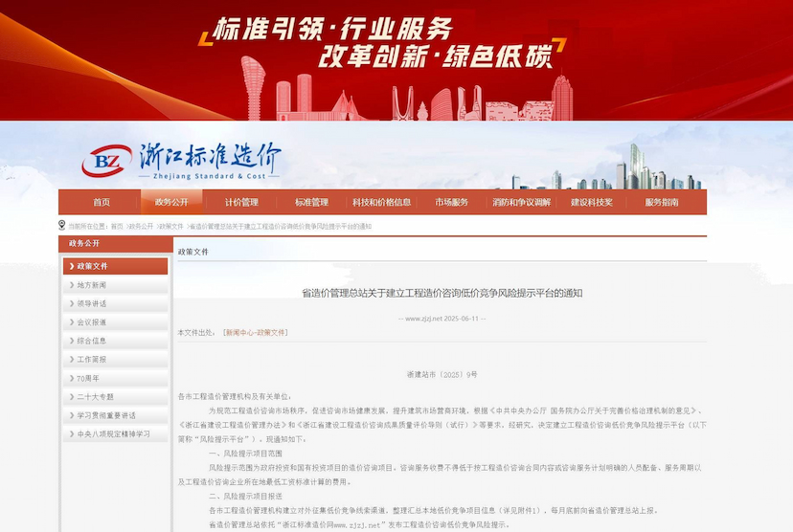The height and width of the screenshot is (532, 793).
Task: Select 二十大专题 in the sidebar
Action: [x=115, y=396]
